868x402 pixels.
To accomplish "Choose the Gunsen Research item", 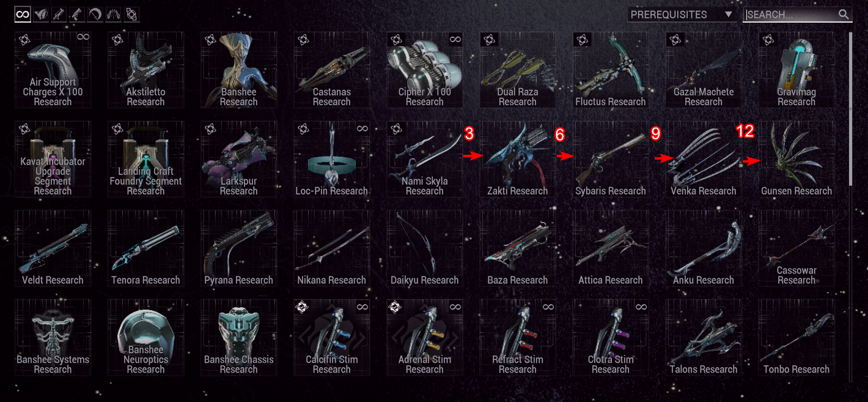I will [x=796, y=159].
